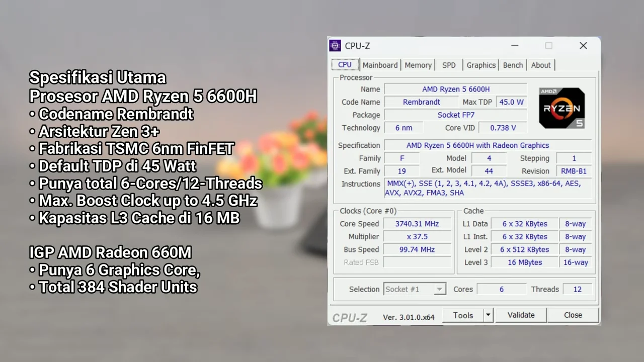The height and width of the screenshot is (362, 644).
Task: Click the Cores count value 6
Action: pos(502,289)
